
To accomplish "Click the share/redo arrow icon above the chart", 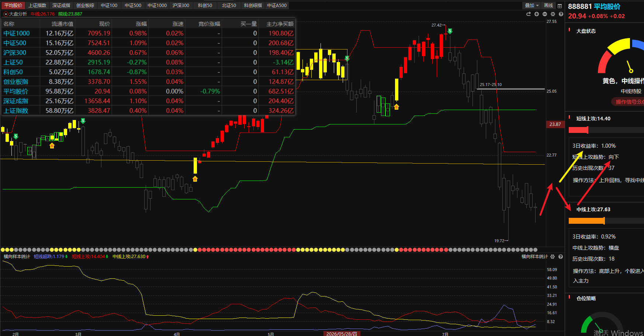I will [528, 14].
